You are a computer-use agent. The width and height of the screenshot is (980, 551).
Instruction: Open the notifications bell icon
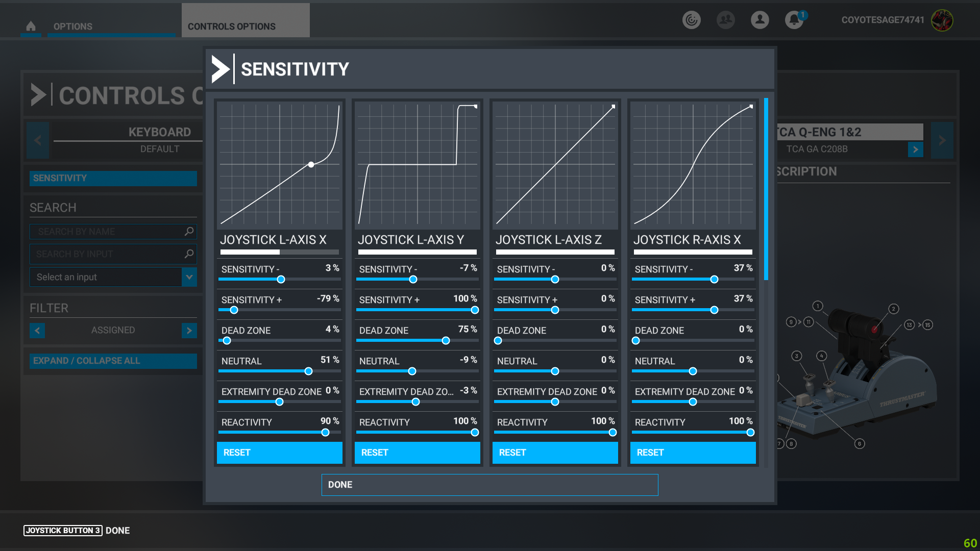pyautogui.click(x=794, y=20)
